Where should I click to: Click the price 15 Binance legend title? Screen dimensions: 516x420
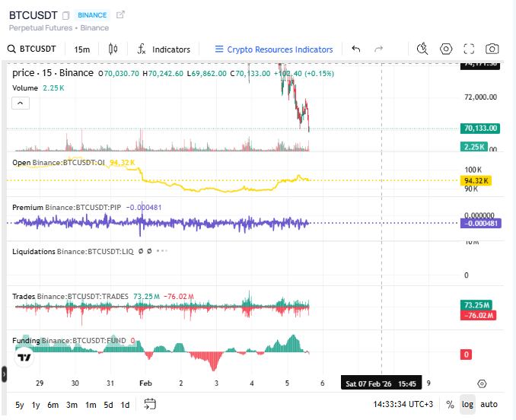(x=53, y=73)
